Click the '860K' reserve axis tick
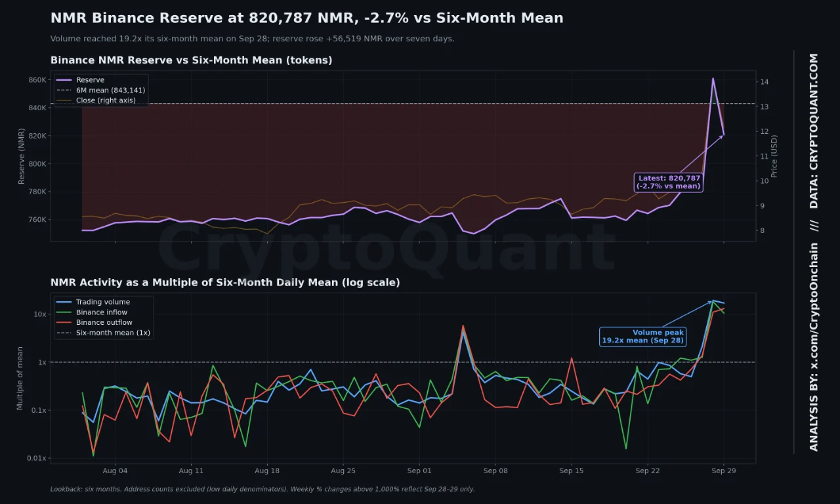 [x=37, y=80]
